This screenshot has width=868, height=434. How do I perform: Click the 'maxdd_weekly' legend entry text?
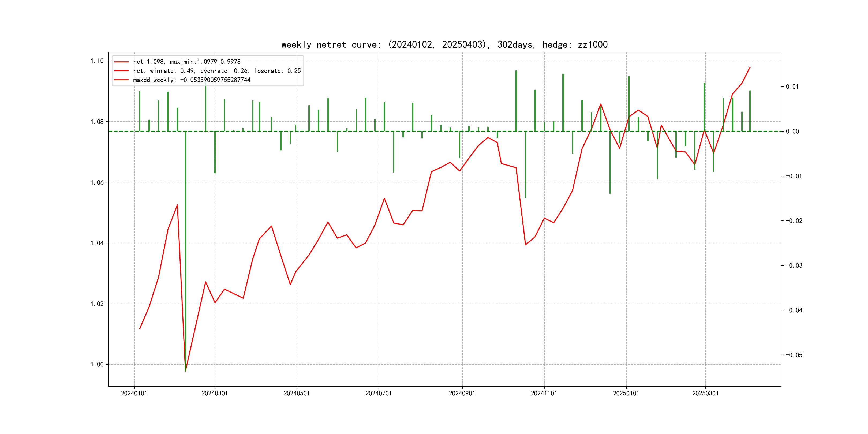(x=192, y=80)
